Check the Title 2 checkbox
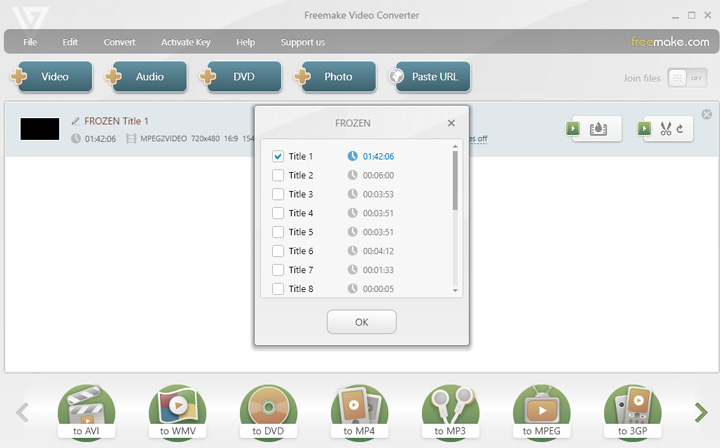Image resolution: width=720 pixels, height=448 pixels. coord(278,175)
